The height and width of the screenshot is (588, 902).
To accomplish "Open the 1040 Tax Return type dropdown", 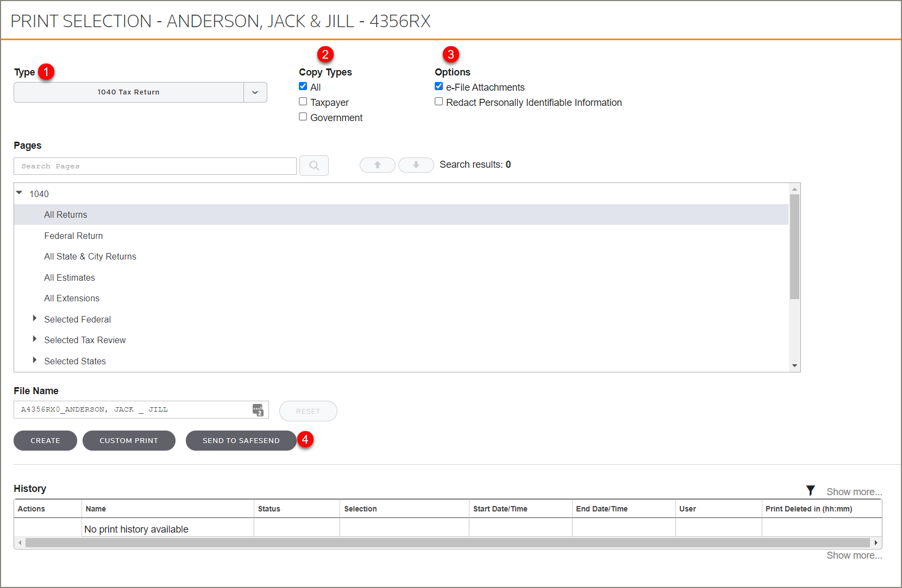I will pyautogui.click(x=255, y=92).
